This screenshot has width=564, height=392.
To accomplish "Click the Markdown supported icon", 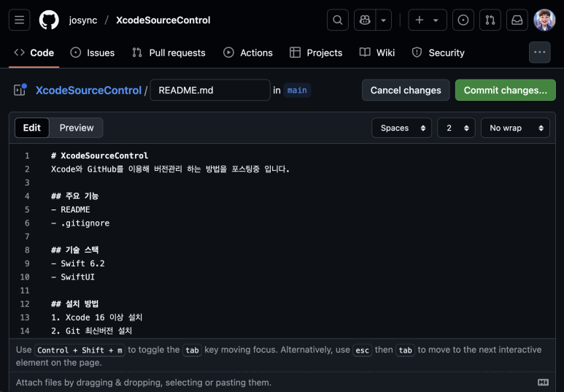I will tap(543, 383).
